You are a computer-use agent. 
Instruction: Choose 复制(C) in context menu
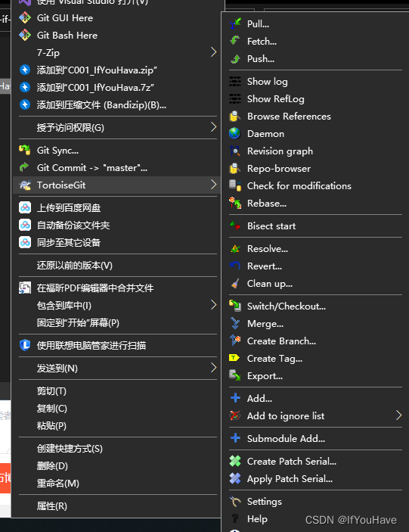tap(117, 409)
